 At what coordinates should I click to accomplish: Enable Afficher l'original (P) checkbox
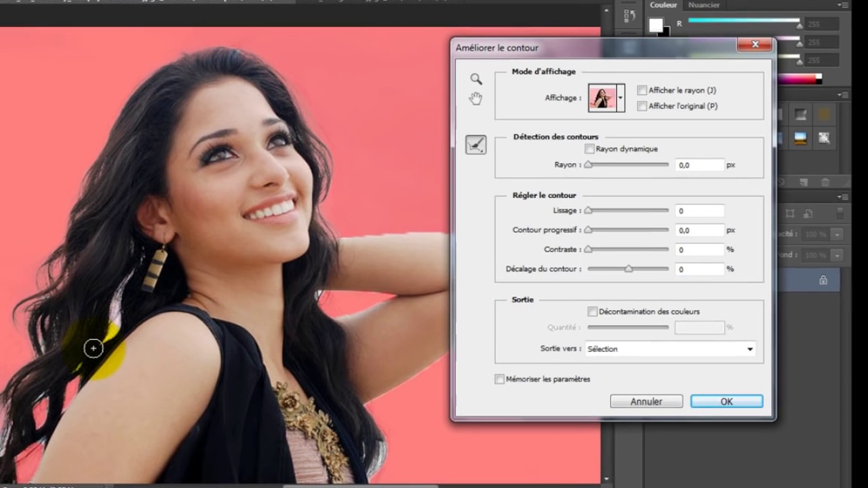click(642, 106)
